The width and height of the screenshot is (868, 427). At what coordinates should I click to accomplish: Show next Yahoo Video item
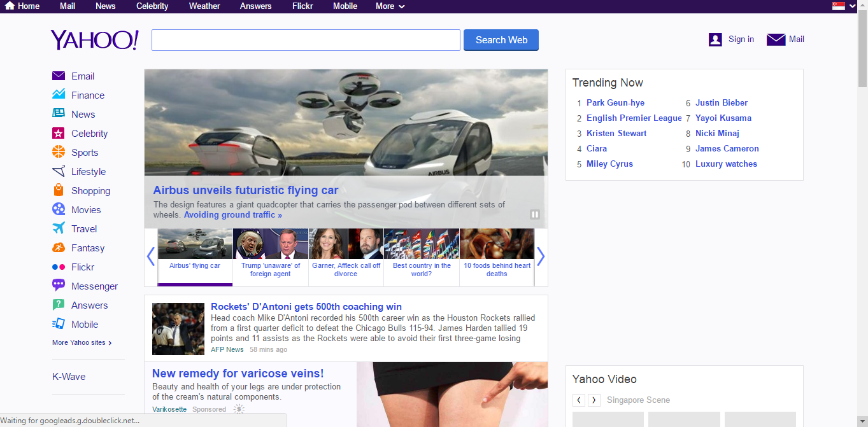(594, 400)
